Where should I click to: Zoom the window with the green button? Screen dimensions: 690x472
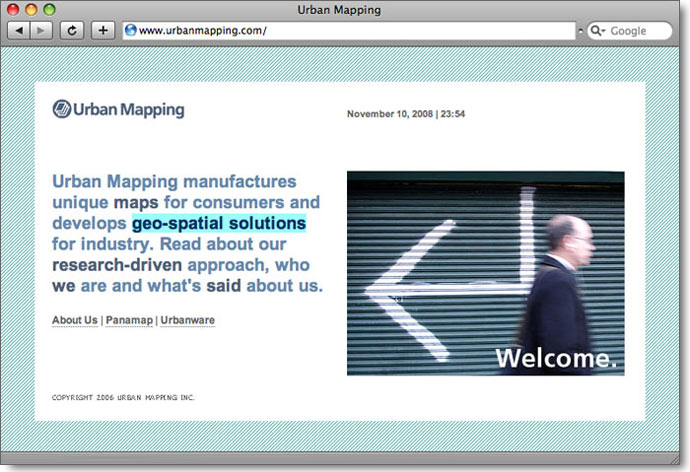(x=50, y=9)
